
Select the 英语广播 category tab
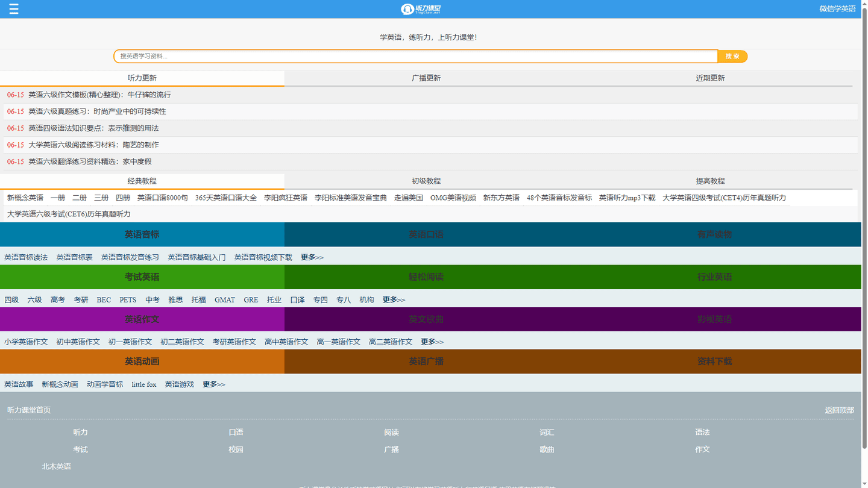426,361
